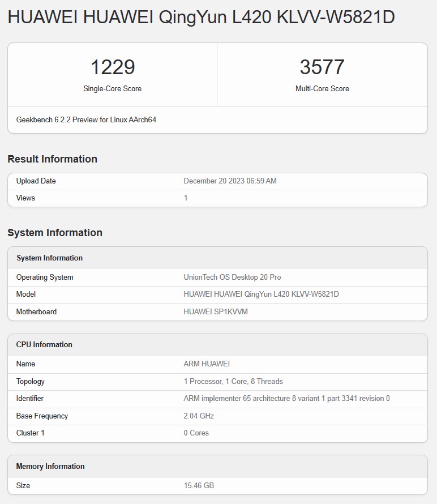
Task: Click the Views row count value
Action: tap(186, 198)
